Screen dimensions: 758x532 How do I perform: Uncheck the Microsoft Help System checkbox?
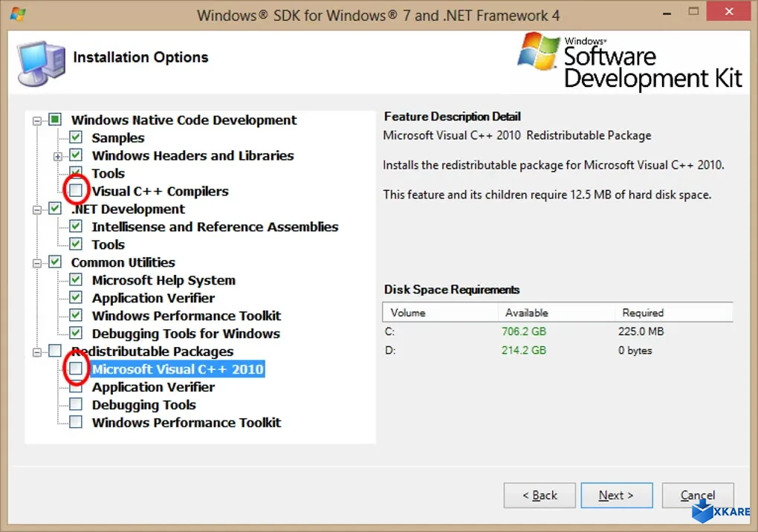[x=76, y=280]
